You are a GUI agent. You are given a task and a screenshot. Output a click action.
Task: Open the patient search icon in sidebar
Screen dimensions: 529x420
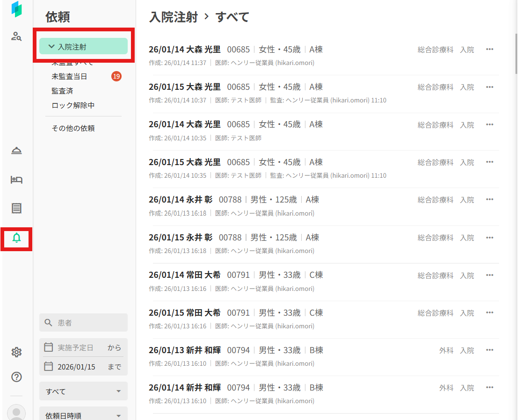pos(16,36)
